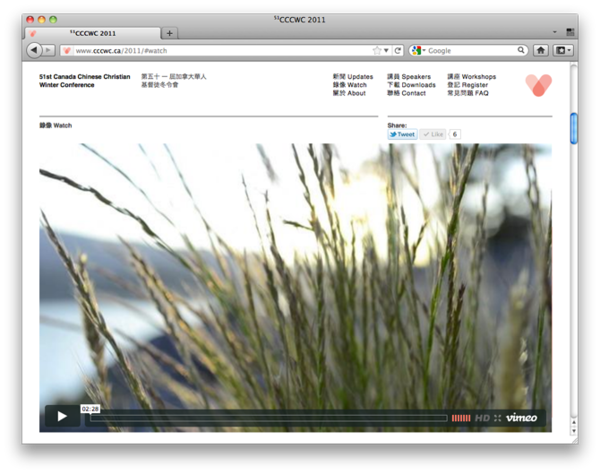Expand URL history dropdown arrow
The image size is (600, 474).
[x=387, y=50]
